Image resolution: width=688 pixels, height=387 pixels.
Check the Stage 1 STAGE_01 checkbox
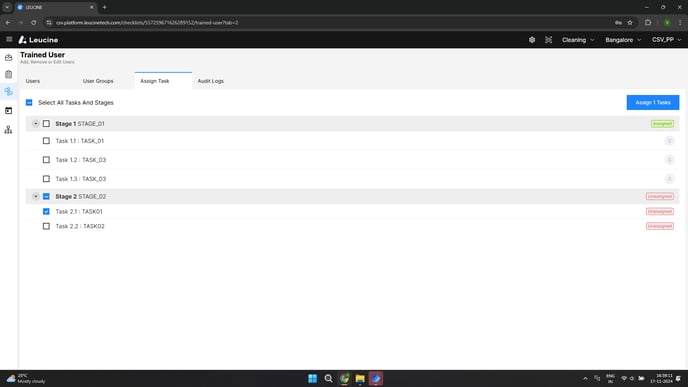tap(46, 124)
